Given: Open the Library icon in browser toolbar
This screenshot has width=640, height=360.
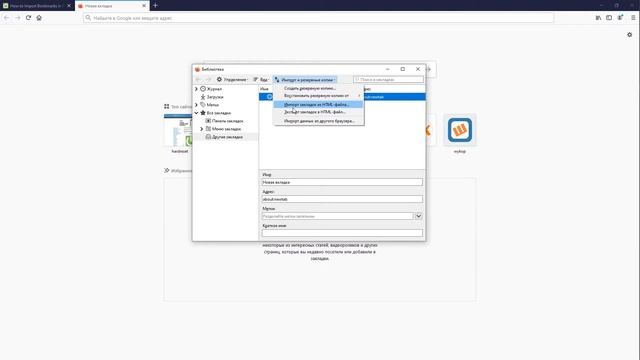Looking at the screenshot, I should tap(598, 18).
